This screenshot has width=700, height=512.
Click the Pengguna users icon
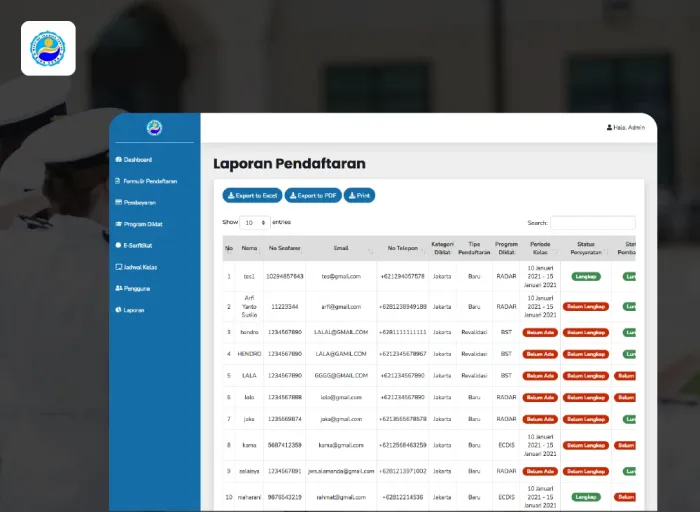(119, 288)
